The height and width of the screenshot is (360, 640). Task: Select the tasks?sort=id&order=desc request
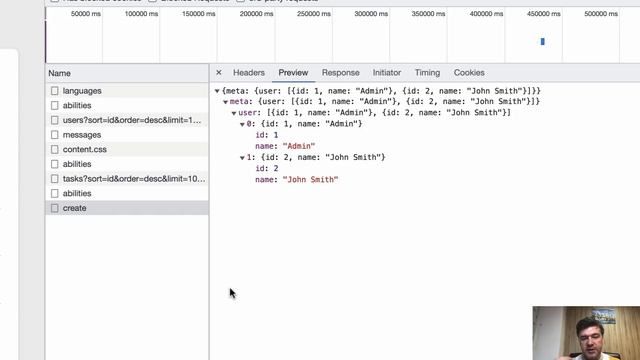[127, 179]
